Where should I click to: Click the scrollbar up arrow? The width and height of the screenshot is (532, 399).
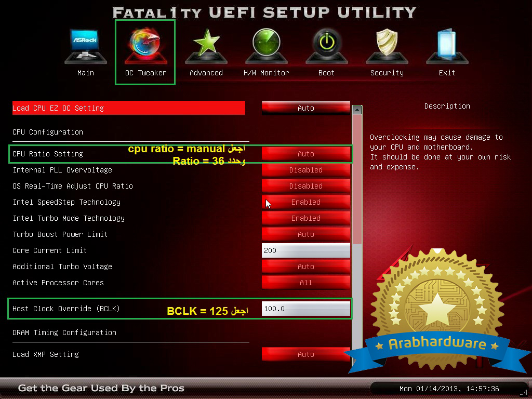point(357,110)
